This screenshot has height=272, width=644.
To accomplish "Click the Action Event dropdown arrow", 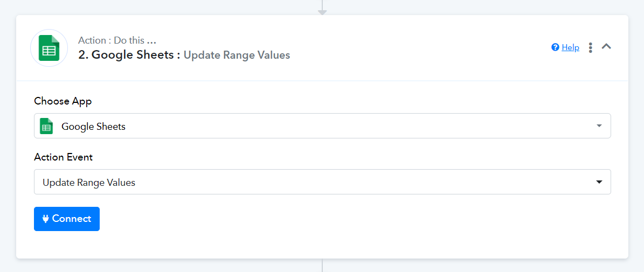I will [599, 182].
